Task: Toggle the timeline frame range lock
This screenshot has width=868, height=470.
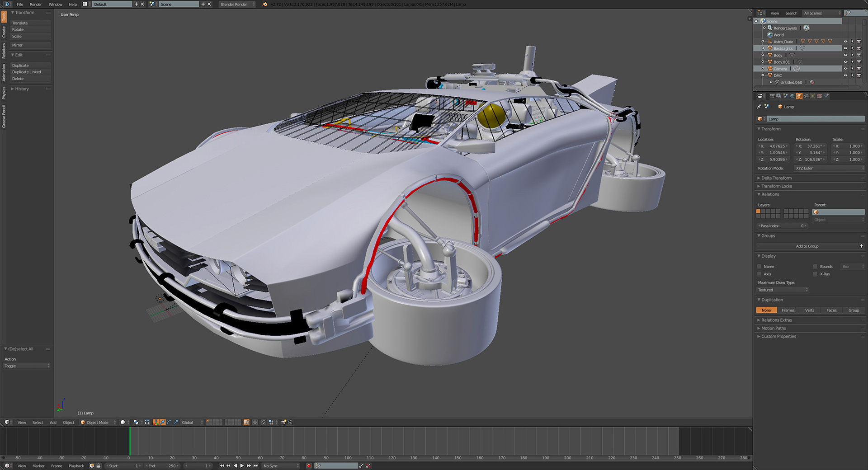Action: (99, 465)
